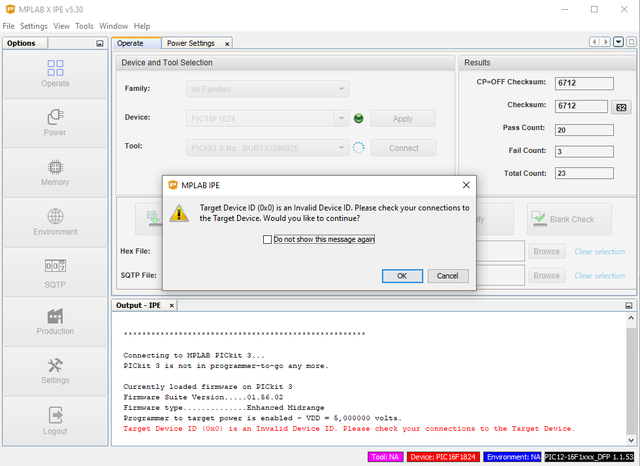This screenshot has width=640, height=466.
Task: Click the Fail Count field
Action: [x=584, y=151]
